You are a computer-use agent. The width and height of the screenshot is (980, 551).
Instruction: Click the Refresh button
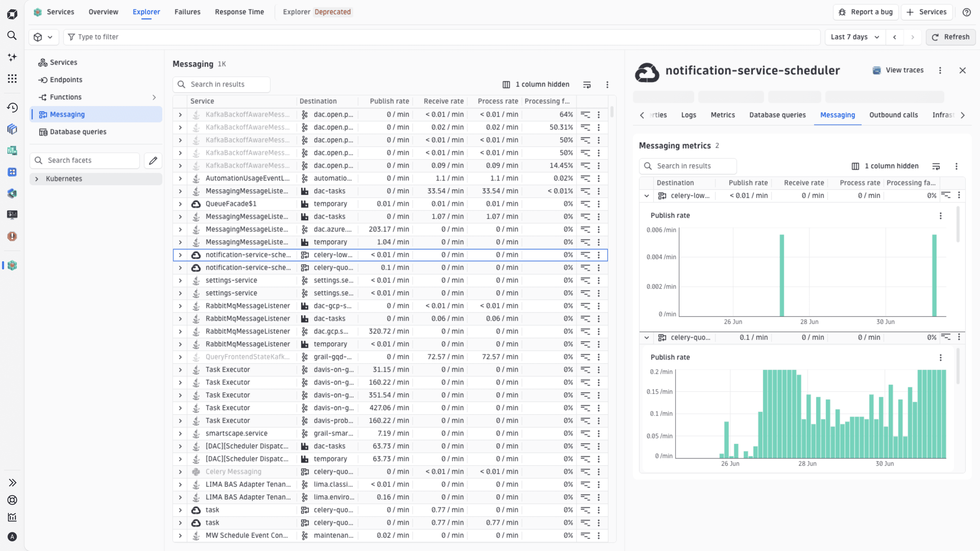pos(950,37)
